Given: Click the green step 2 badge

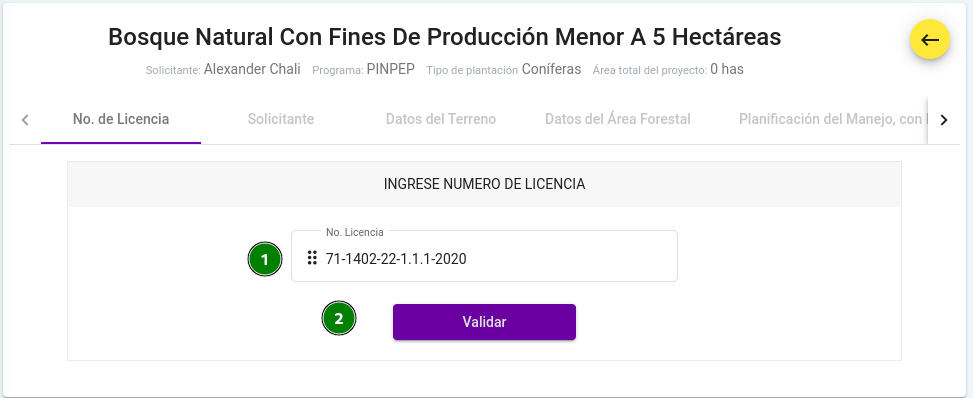Looking at the screenshot, I should [339, 319].
